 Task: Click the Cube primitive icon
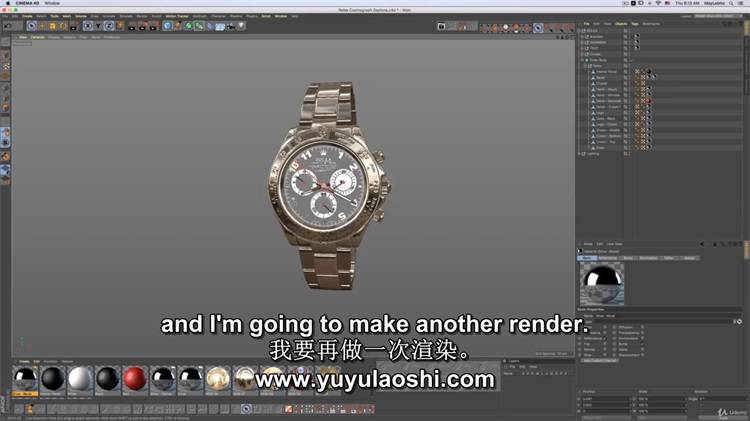pos(167,26)
